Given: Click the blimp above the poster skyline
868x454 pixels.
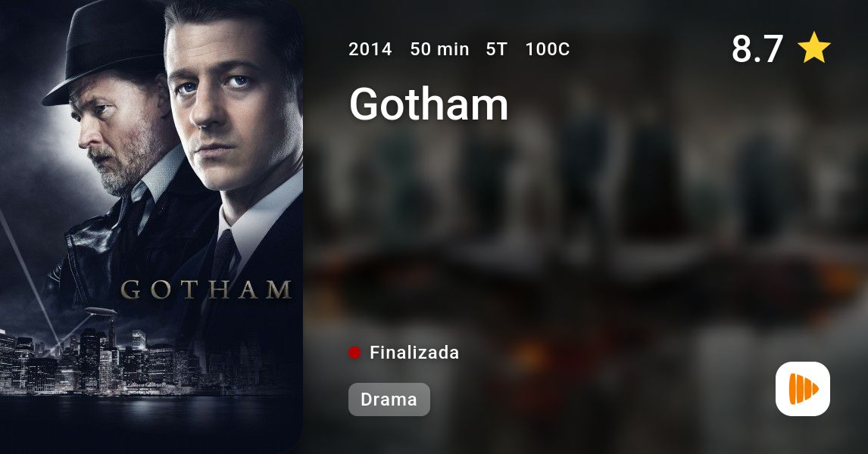Looking at the screenshot, I should pos(101,311).
